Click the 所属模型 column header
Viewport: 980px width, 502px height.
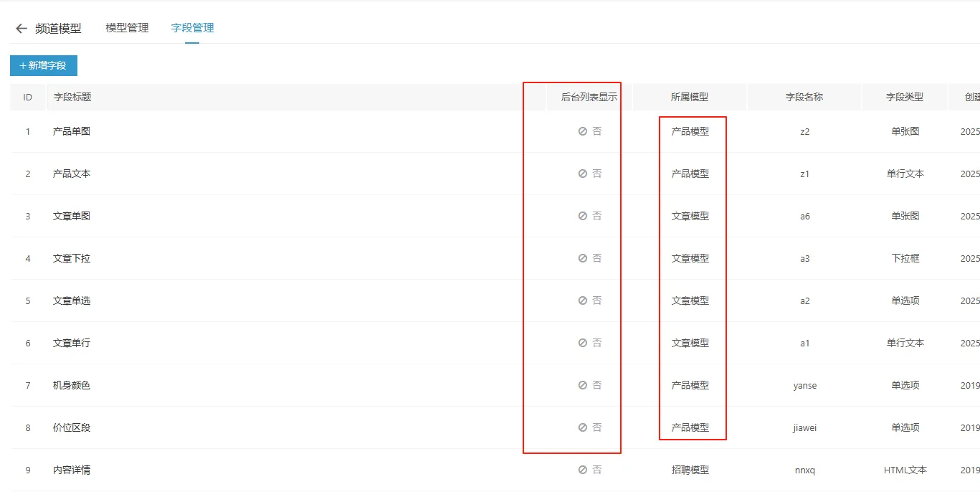pyautogui.click(x=689, y=97)
